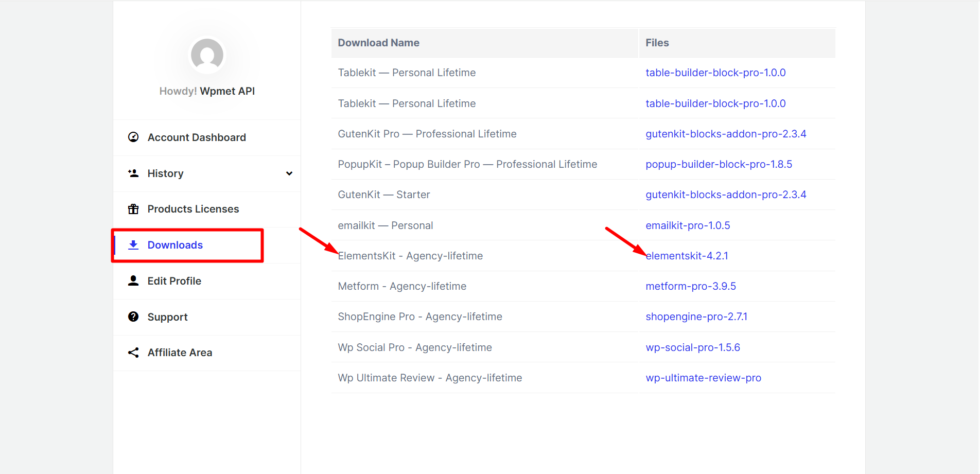Click the user avatar image

click(207, 55)
